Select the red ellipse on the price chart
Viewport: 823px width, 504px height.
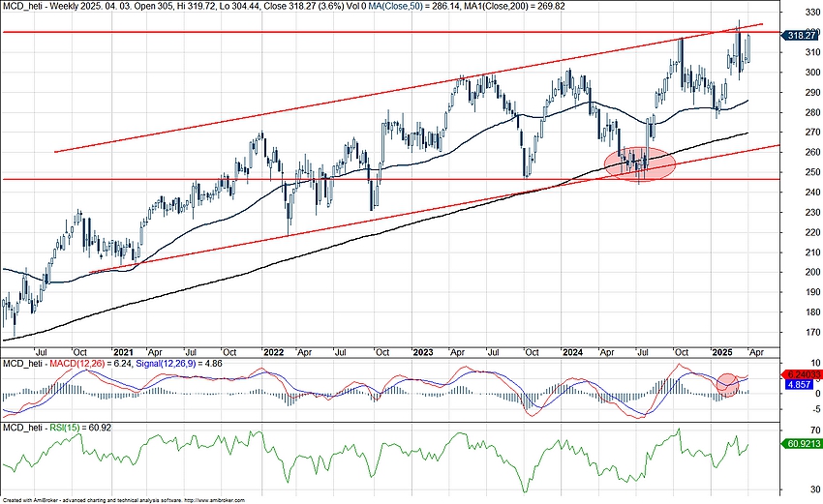(x=639, y=163)
